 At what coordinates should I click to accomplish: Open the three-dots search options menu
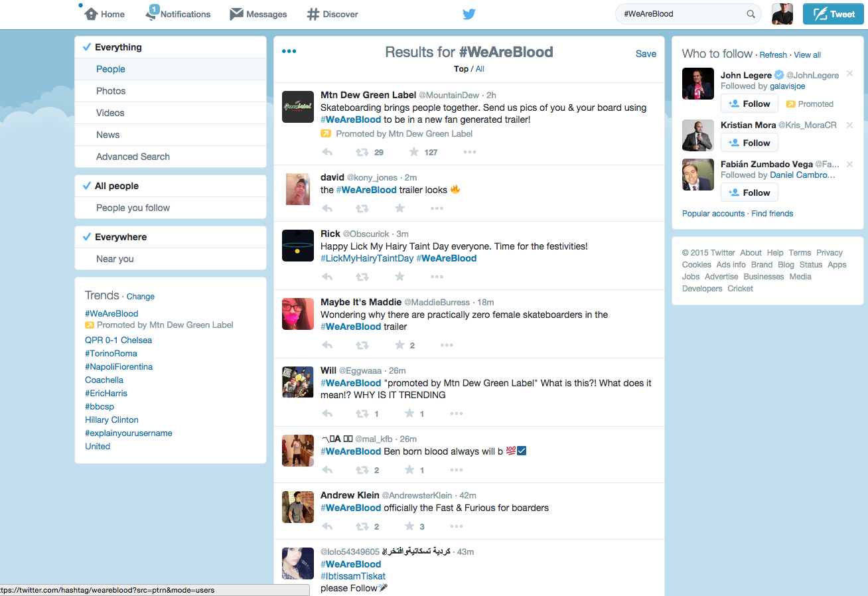(289, 52)
